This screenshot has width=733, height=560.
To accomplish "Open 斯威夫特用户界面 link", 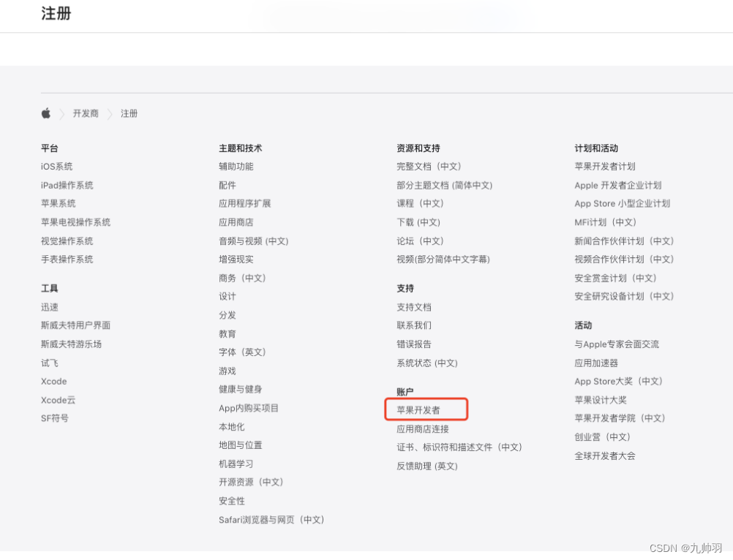I will (x=76, y=325).
